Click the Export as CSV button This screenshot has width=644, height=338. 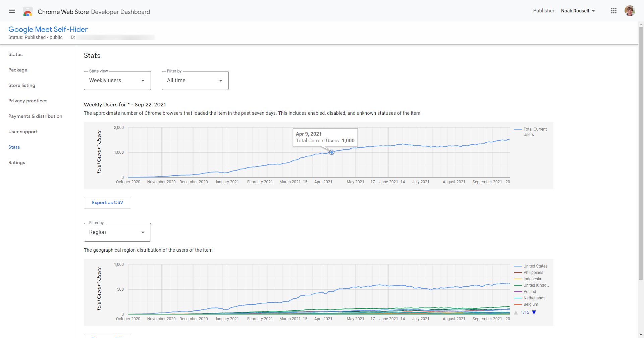107,203
